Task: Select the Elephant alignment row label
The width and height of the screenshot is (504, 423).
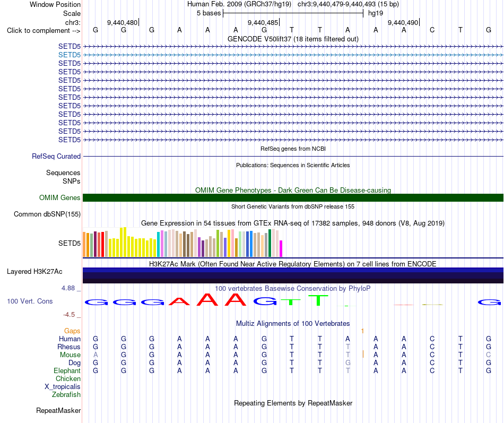Action: tap(67, 371)
